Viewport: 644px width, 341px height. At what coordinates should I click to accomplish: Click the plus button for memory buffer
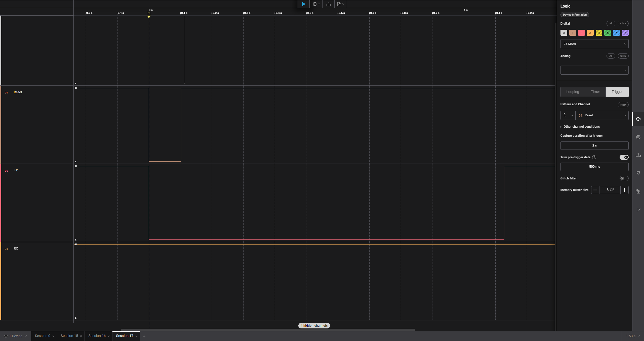coord(624,190)
